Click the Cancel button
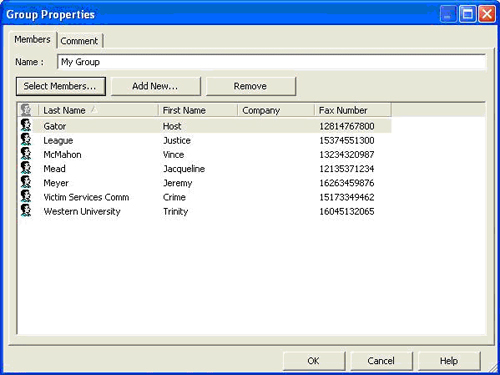This screenshot has width=500, height=375. click(x=381, y=361)
